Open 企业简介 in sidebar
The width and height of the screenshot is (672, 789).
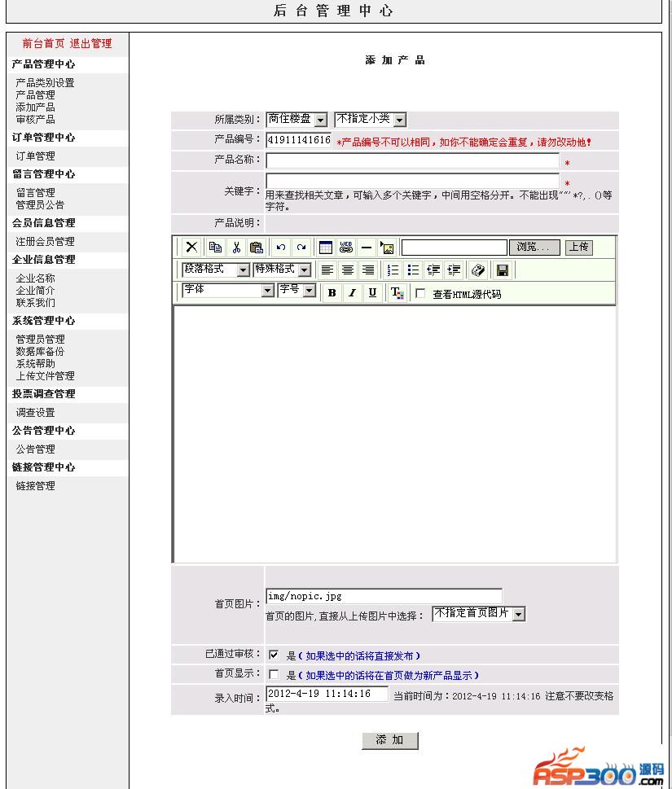(35, 291)
